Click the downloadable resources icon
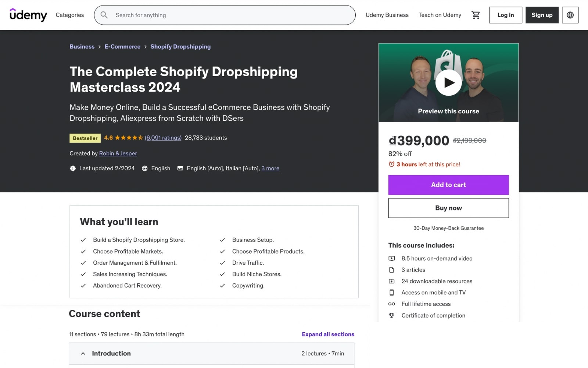 [x=392, y=281]
